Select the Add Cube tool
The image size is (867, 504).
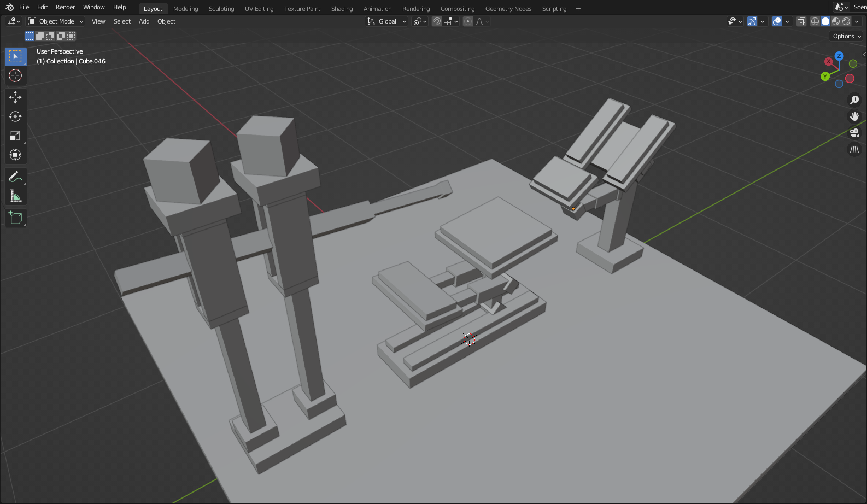coord(15,218)
